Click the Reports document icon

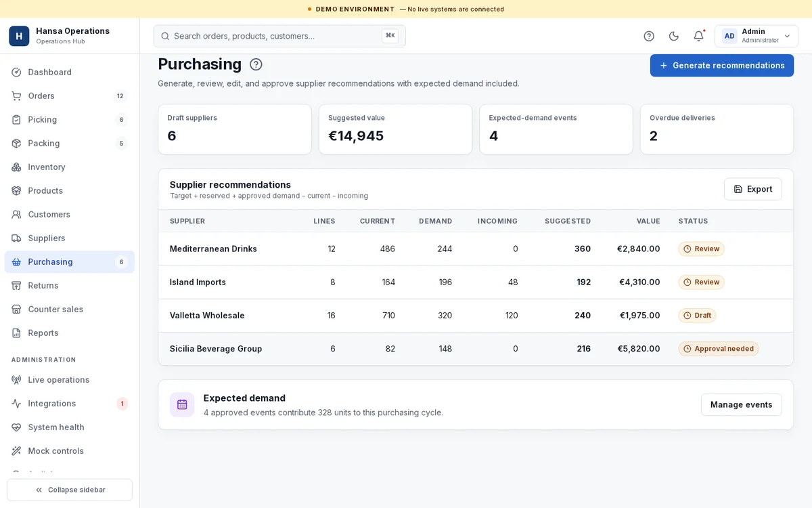[16, 333]
